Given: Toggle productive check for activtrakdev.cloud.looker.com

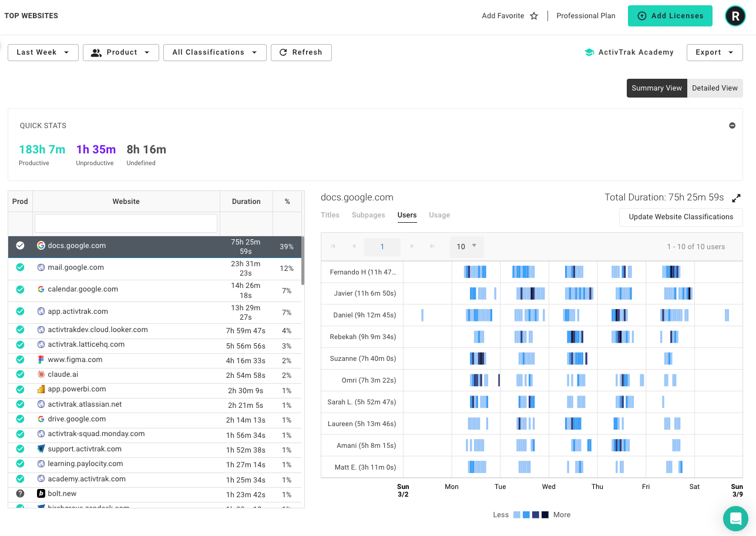Looking at the screenshot, I should tap(20, 330).
